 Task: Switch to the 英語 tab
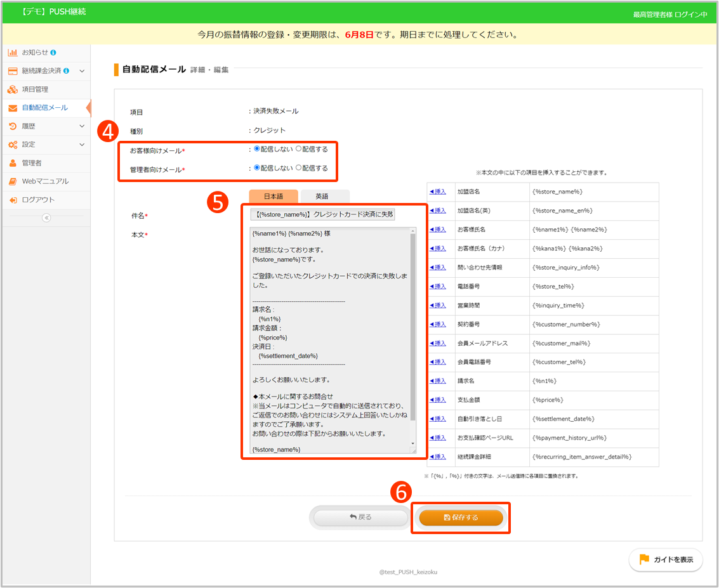pos(326,196)
